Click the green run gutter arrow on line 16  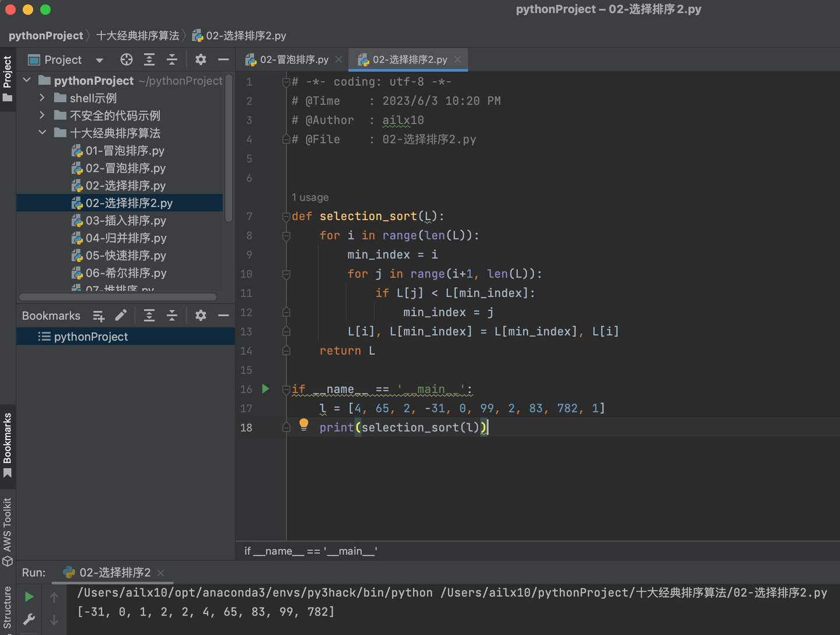266,389
